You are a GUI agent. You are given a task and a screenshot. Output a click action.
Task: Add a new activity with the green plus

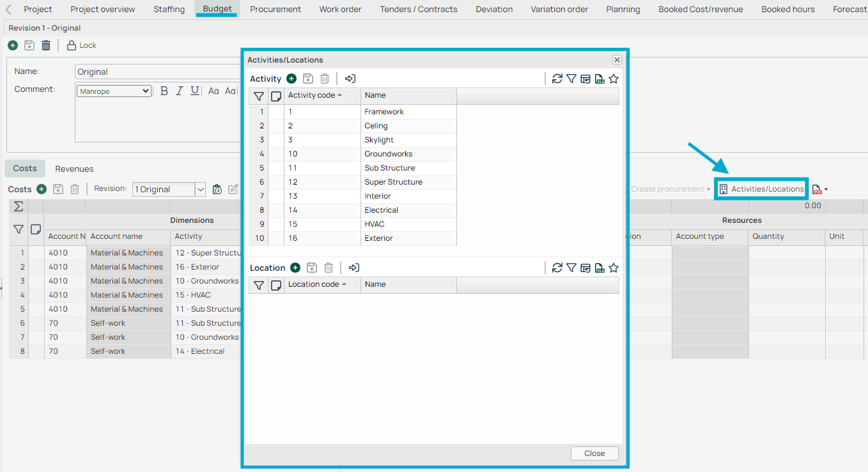[x=291, y=79]
